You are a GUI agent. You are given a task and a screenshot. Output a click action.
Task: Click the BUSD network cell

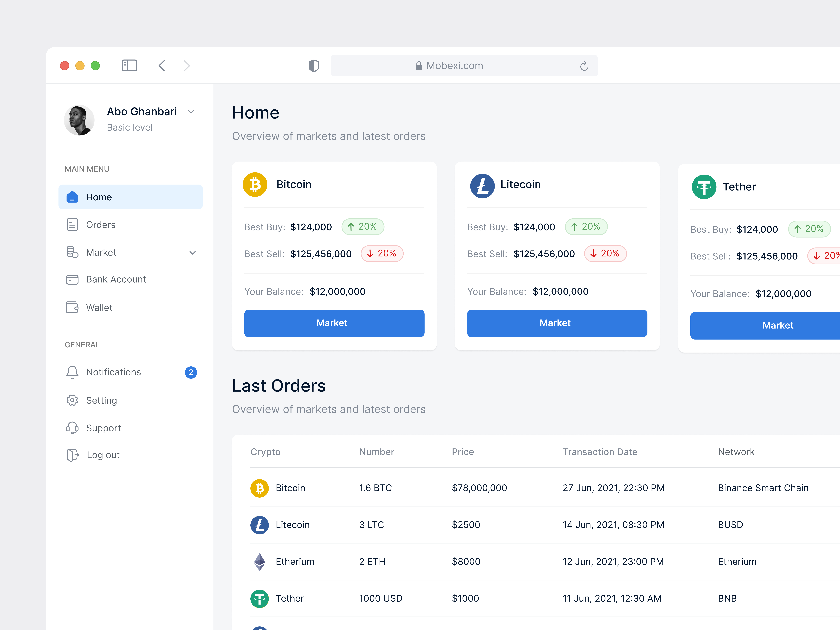tap(731, 525)
